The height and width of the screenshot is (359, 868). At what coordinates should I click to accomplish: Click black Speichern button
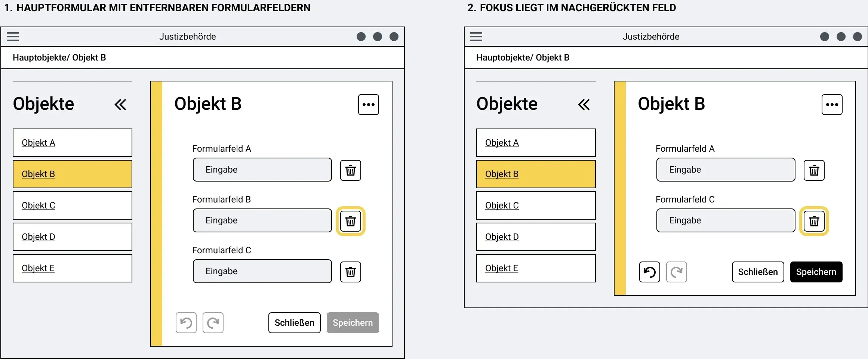pyautogui.click(x=816, y=272)
